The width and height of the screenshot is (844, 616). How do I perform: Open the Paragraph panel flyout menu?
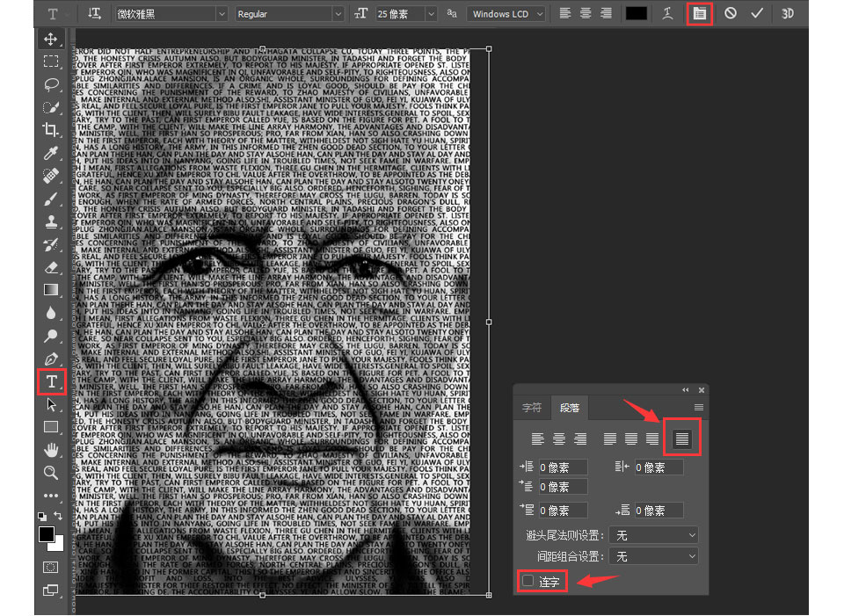coord(699,407)
